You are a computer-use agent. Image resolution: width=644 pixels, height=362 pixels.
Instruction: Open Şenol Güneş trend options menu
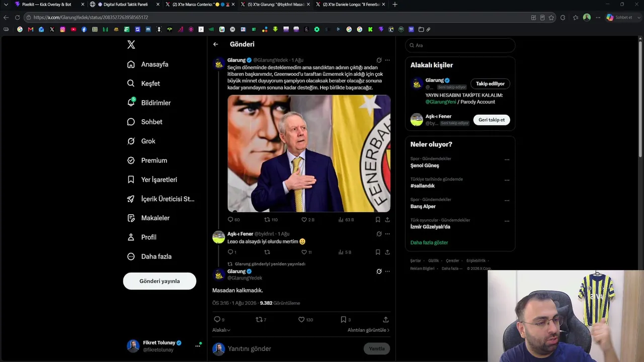(x=507, y=160)
